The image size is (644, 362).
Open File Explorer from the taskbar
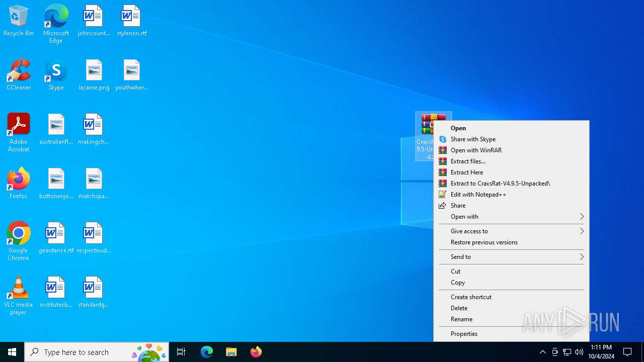pos(231,352)
